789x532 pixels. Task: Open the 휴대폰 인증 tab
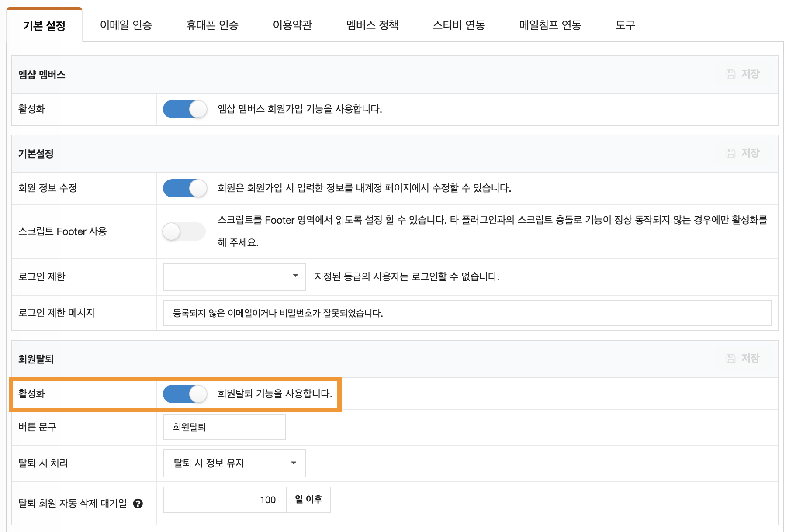coord(213,25)
